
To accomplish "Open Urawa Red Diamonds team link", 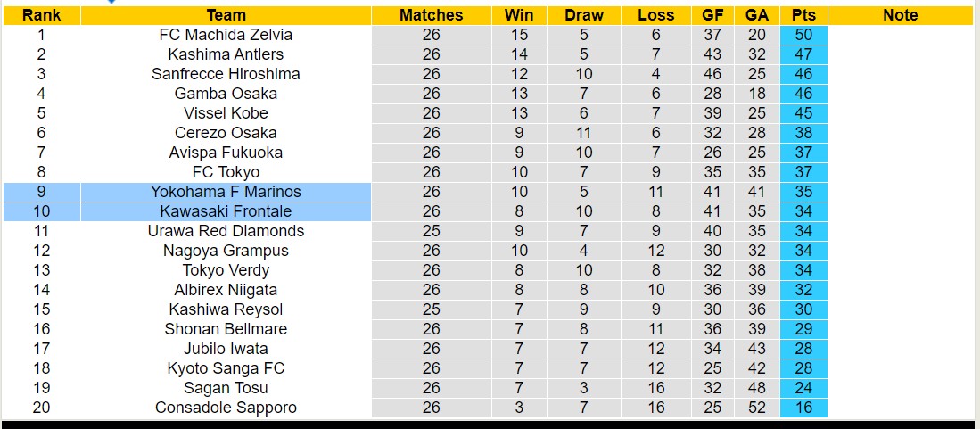I will [x=226, y=231].
